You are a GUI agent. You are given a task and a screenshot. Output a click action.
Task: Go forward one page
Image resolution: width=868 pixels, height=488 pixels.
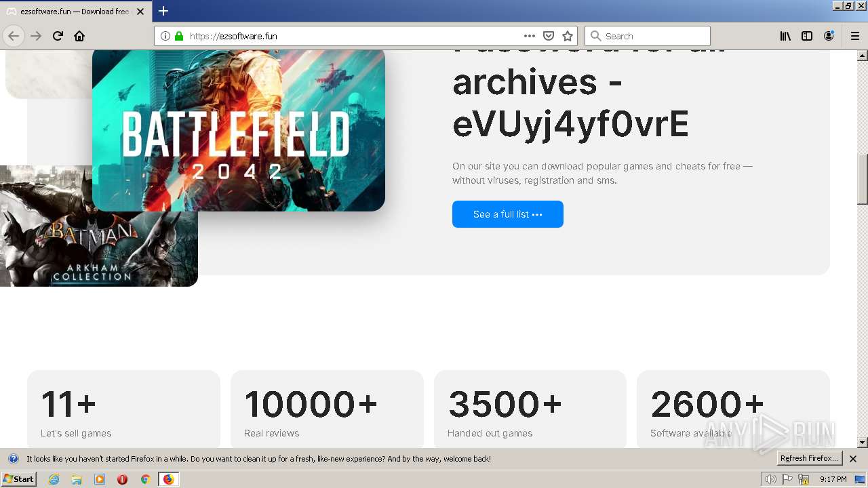point(36,36)
